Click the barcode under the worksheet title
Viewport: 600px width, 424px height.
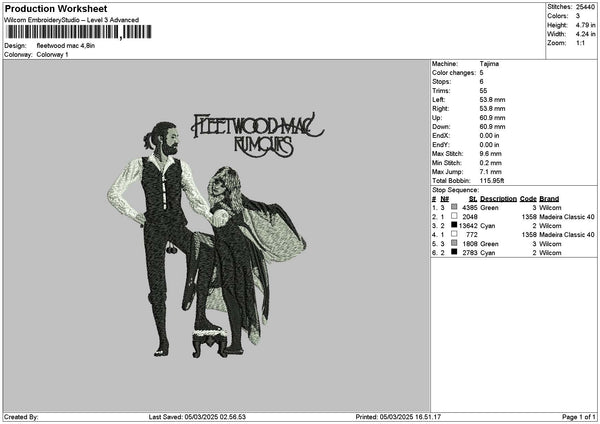coord(79,32)
